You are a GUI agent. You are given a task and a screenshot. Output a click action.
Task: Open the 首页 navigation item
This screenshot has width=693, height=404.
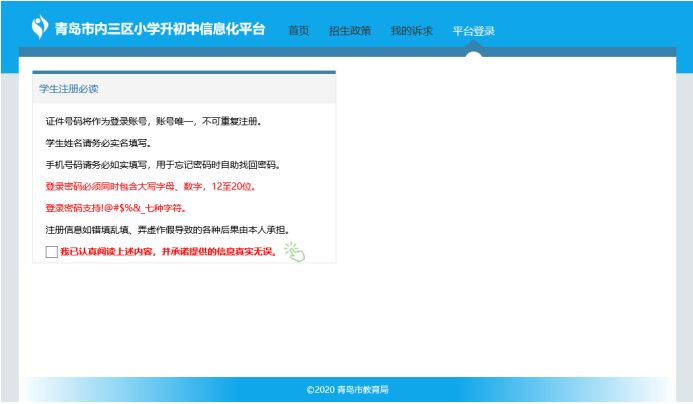pos(298,31)
